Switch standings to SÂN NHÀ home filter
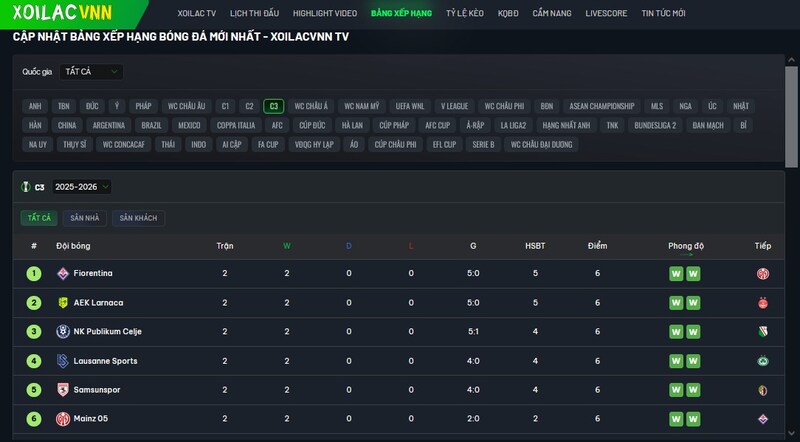800x442 pixels. coord(85,217)
